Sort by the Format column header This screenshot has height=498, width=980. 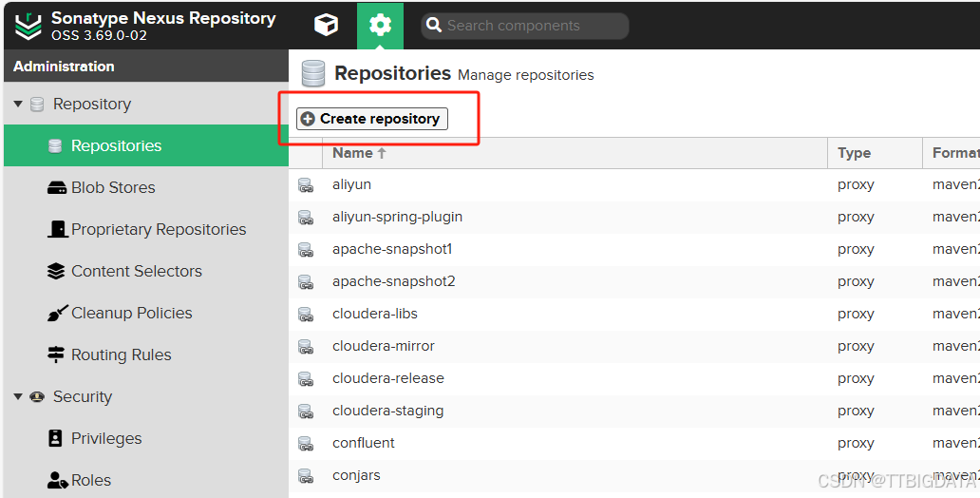click(x=952, y=153)
